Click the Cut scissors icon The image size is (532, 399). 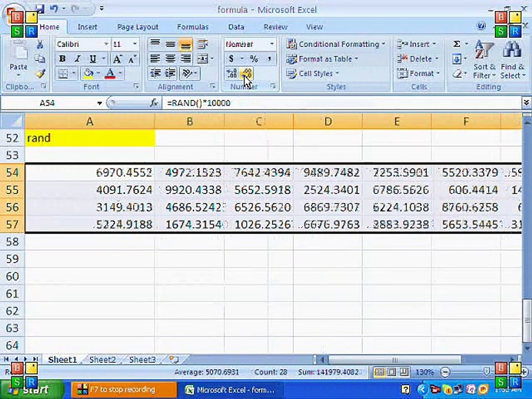[40, 44]
